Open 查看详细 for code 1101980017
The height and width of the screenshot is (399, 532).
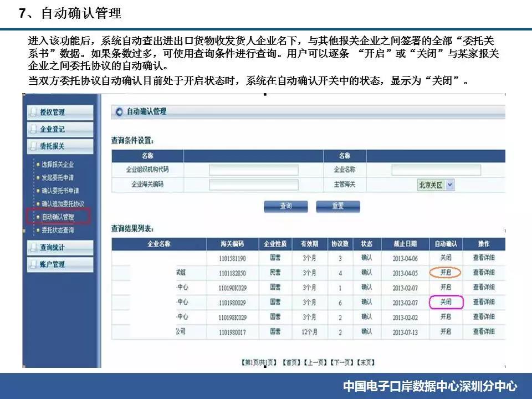[483, 331]
